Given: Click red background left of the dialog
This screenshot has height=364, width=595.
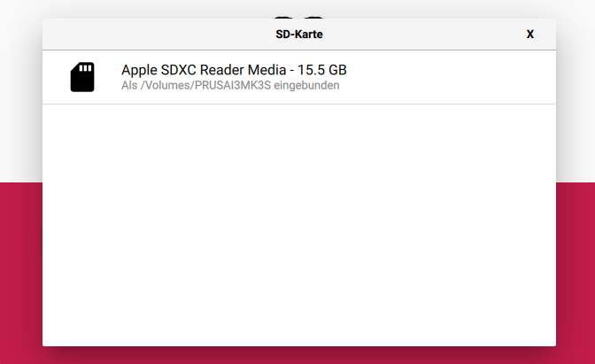Looking at the screenshot, I should [x=20, y=266].
